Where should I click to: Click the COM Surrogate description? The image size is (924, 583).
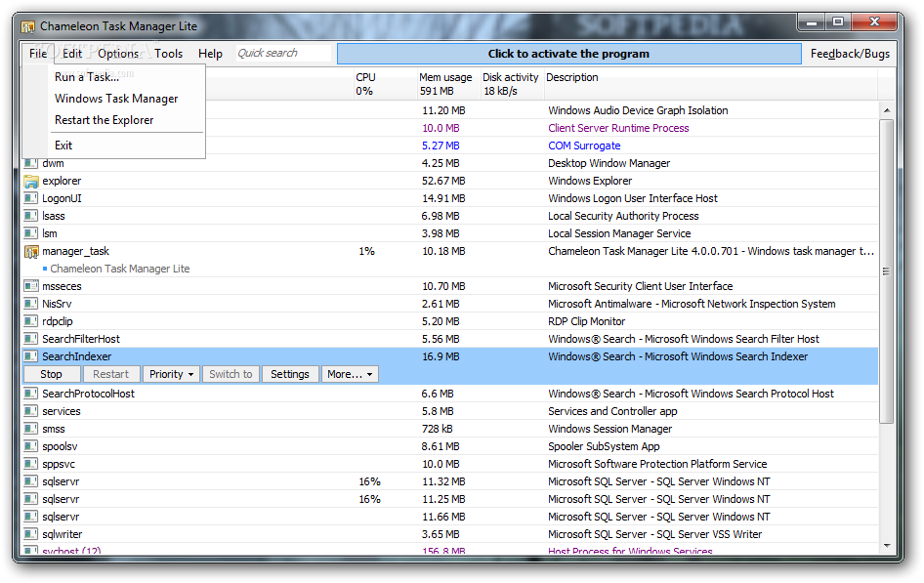click(584, 146)
